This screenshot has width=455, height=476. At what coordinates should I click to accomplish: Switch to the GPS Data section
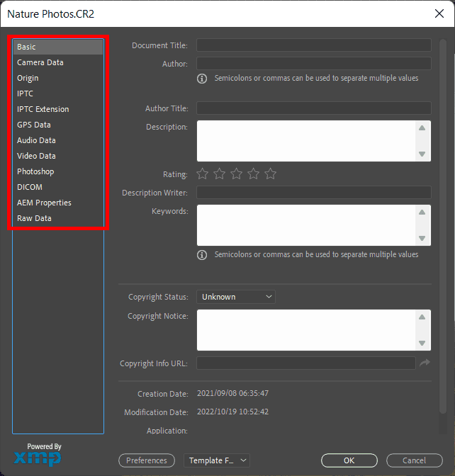click(x=34, y=125)
